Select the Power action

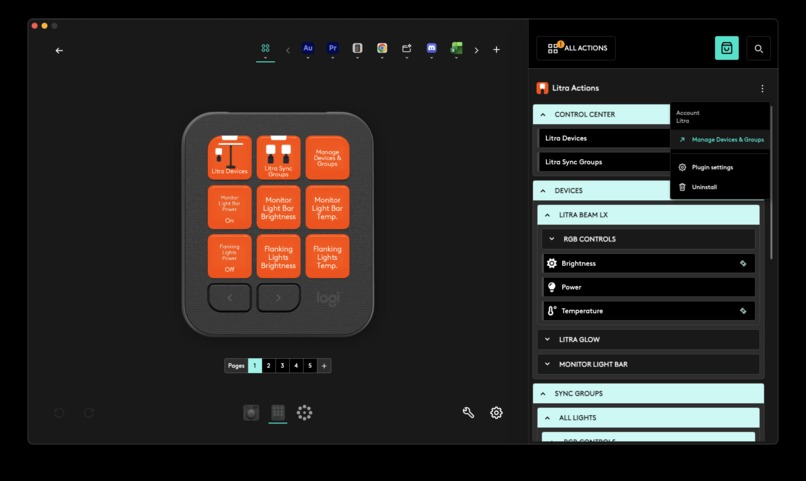[x=649, y=287]
